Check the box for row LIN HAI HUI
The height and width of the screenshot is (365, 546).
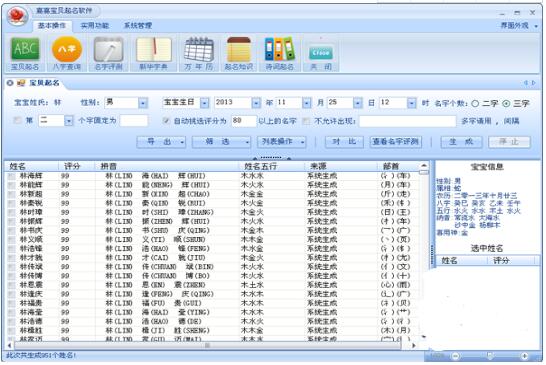pyautogui.click(x=12, y=176)
